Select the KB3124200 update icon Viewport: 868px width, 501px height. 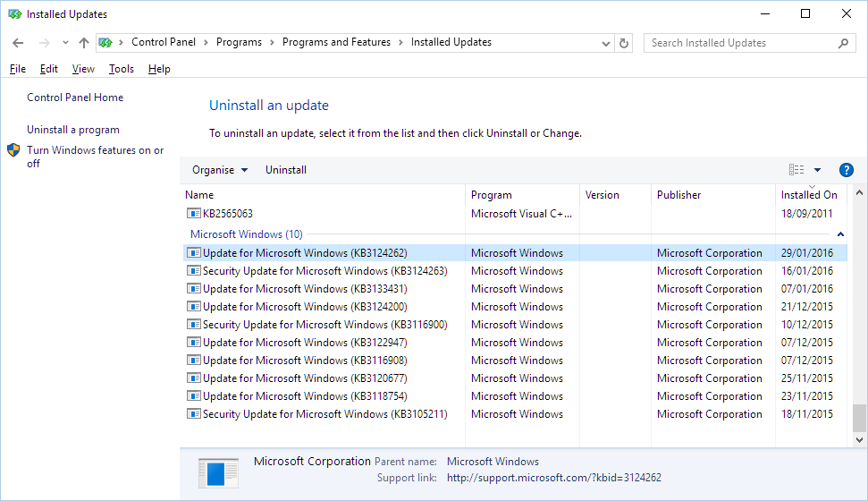[x=193, y=307]
